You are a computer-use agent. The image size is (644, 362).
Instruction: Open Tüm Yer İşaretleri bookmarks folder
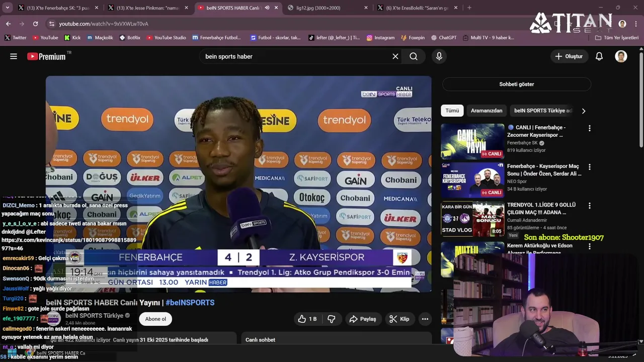[616, 37]
